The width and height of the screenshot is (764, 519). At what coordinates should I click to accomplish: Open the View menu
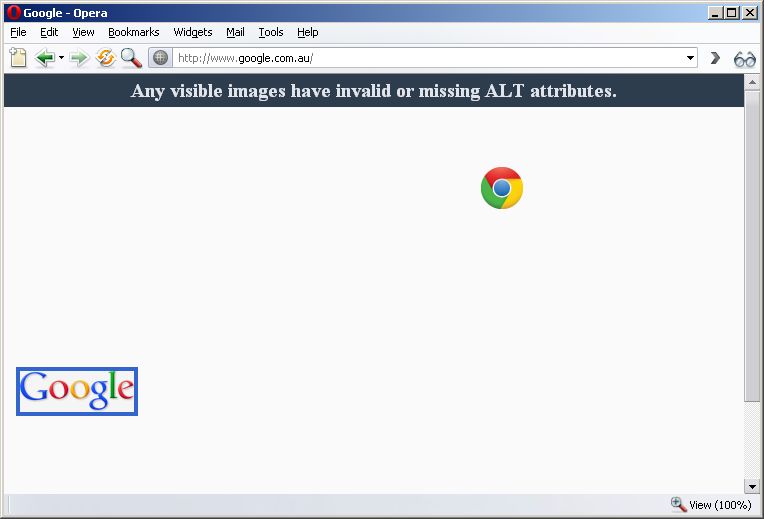(x=83, y=32)
